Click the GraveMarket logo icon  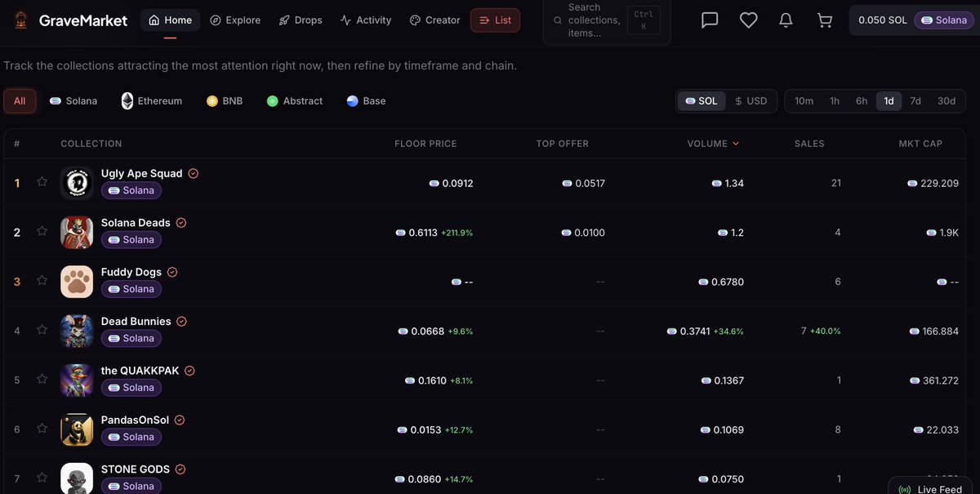click(x=20, y=20)
